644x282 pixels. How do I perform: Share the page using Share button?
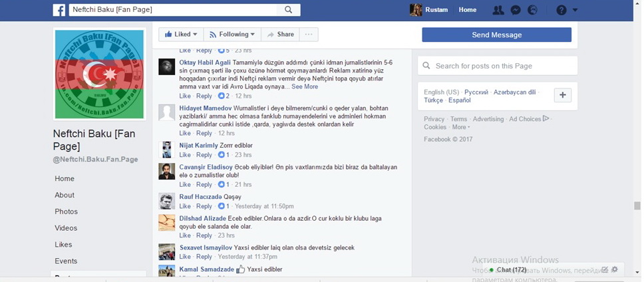(280, 35)
